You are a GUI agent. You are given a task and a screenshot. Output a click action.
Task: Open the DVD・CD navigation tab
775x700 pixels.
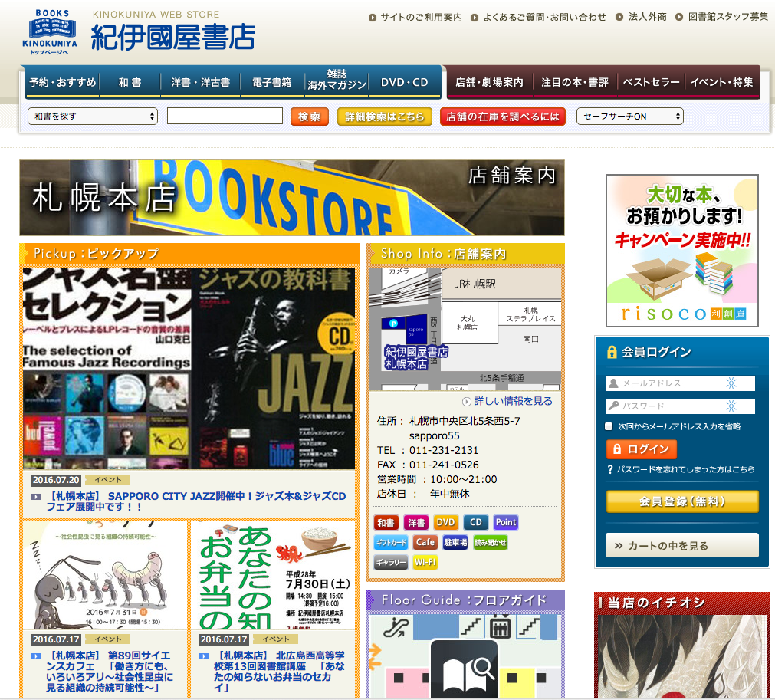tap(404, 82)
